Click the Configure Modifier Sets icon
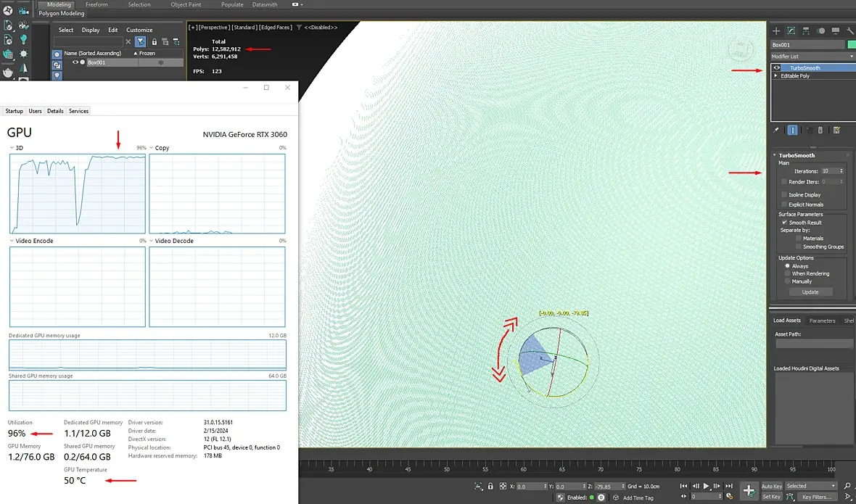The height and width of the screenshot is (504, 856). [x=836, y=131]
